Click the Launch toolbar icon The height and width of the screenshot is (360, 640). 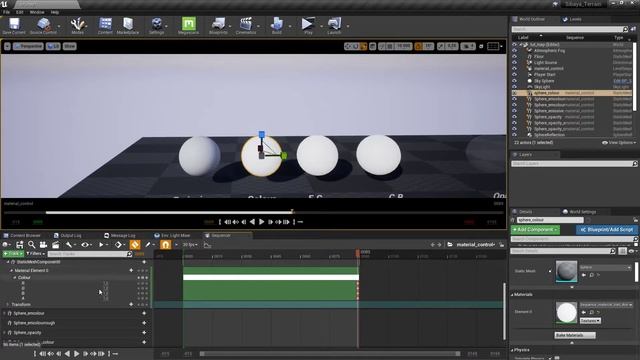pos(334,26)
